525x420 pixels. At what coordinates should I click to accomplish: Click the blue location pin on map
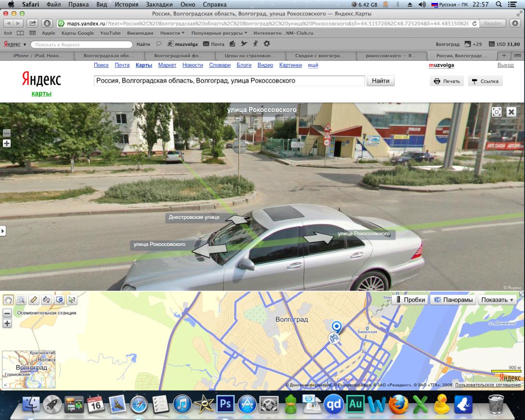(x=337, y=327)
